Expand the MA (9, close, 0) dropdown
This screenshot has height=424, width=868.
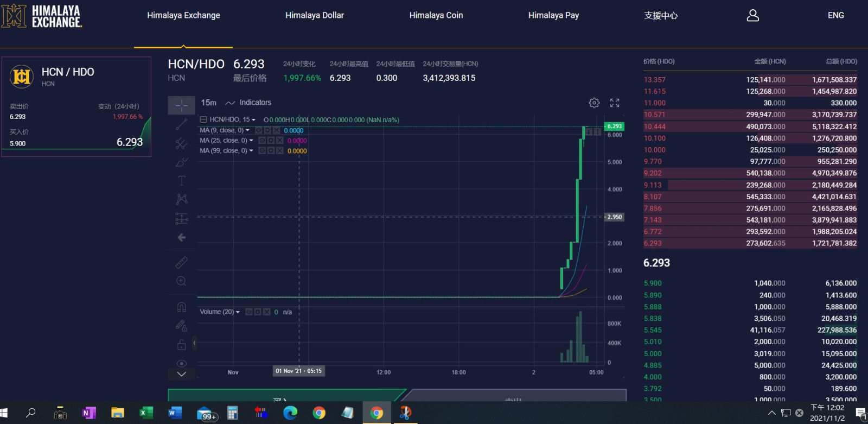(x=247, y=130)
